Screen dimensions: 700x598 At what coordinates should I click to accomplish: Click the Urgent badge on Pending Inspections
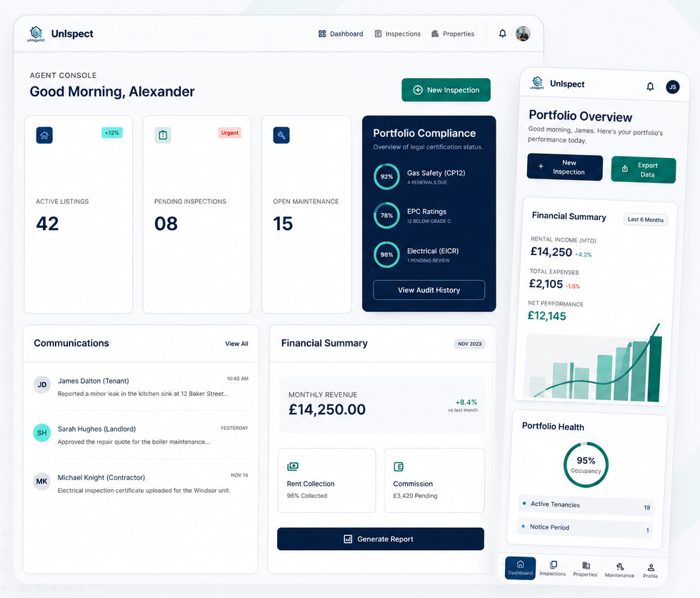pos(229,133)
